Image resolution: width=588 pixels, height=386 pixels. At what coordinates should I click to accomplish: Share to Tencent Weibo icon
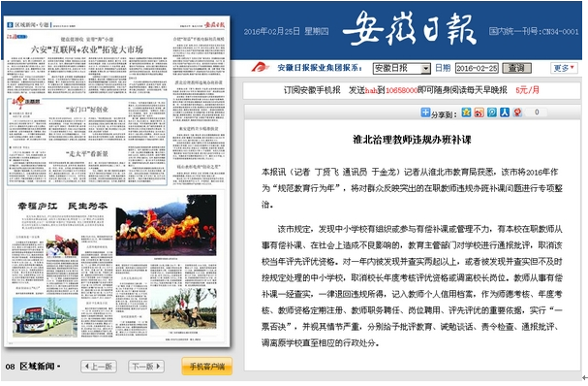pos(492,113)
